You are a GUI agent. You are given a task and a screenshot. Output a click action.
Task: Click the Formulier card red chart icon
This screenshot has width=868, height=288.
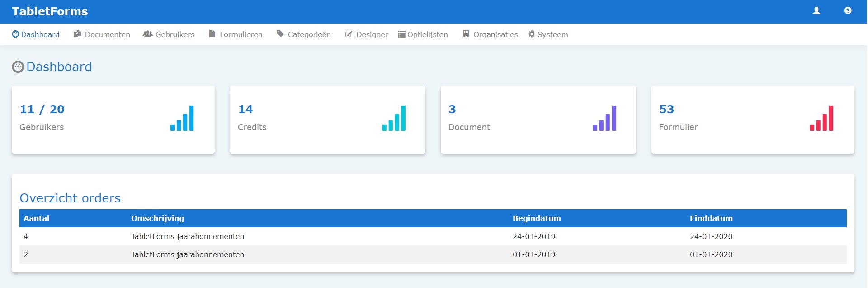pyautogui.click(x=821, y=118)
